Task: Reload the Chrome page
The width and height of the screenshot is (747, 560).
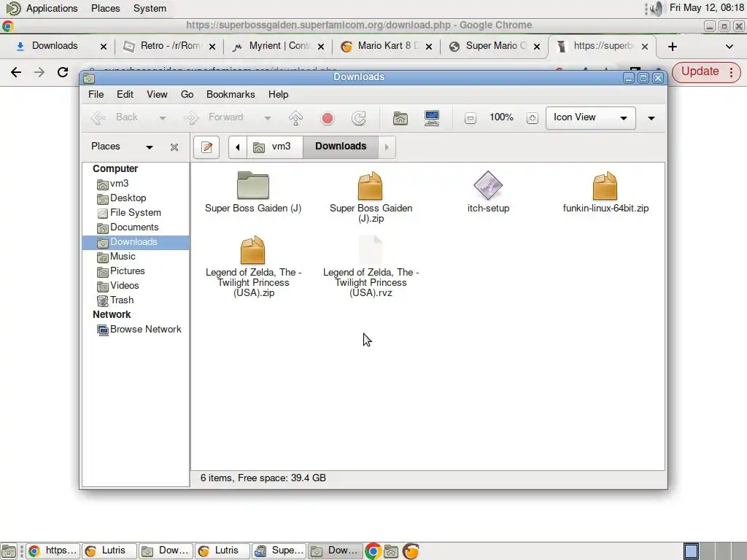Action: pos(63,72)
